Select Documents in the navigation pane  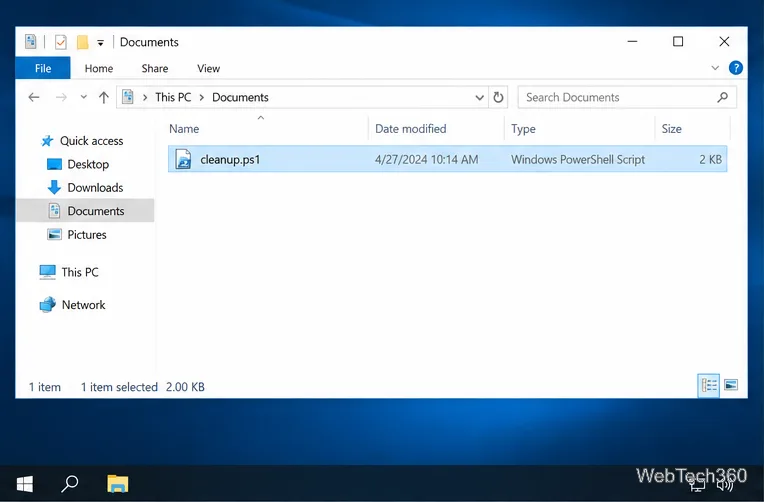pos(96,211)
